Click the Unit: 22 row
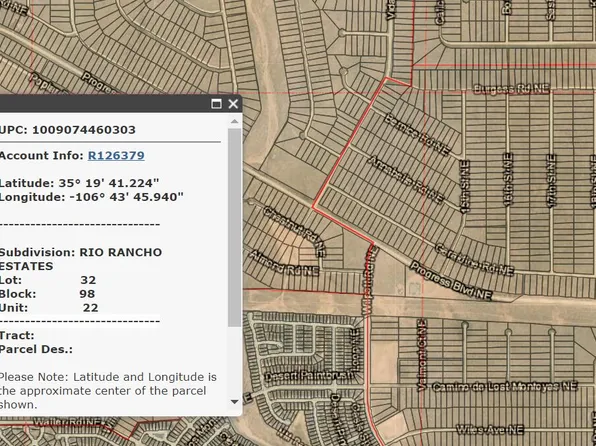Image resolution: width=596 pixels, height=446 pixels. [49, 308]
